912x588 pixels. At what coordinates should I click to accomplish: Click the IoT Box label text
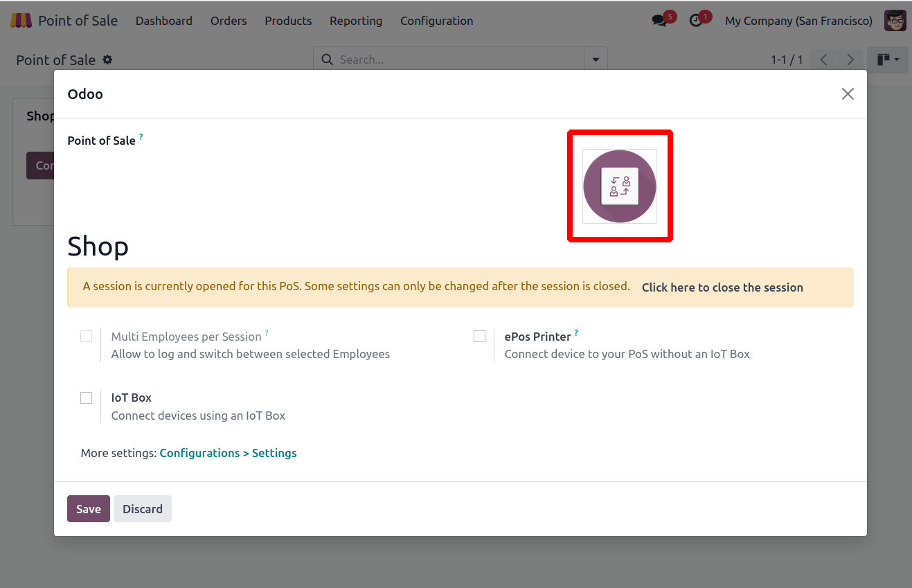(132, 398)
